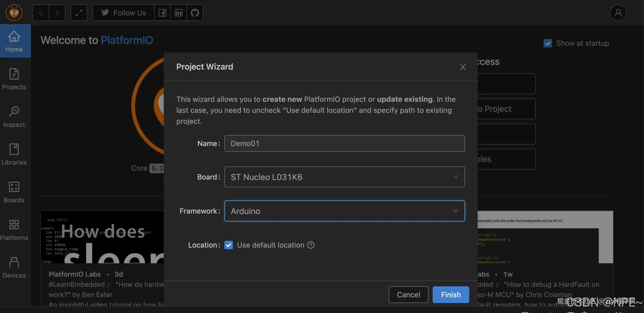Open the Board dropdown showing ST Nucleo L031K6
644x313 pixels.
tap(344, 177)
